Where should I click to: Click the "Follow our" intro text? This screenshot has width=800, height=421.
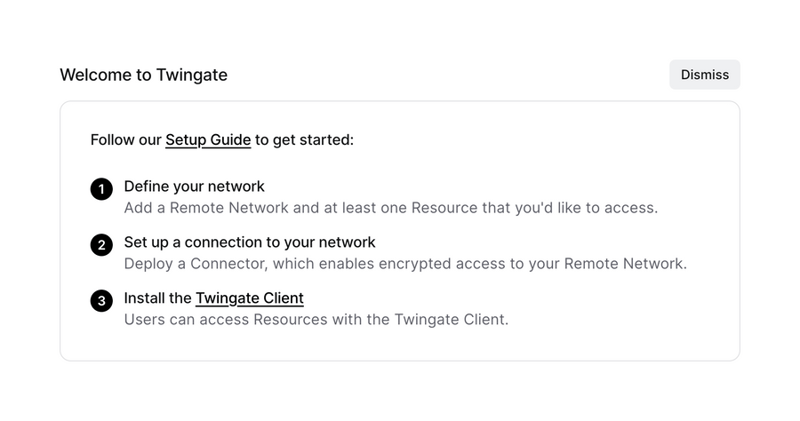coord(126,140)
